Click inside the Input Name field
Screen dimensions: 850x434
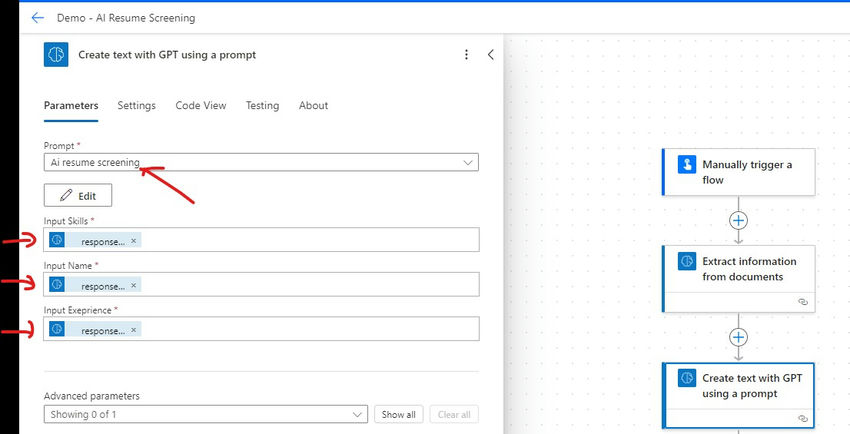click(x=261, y=284)
